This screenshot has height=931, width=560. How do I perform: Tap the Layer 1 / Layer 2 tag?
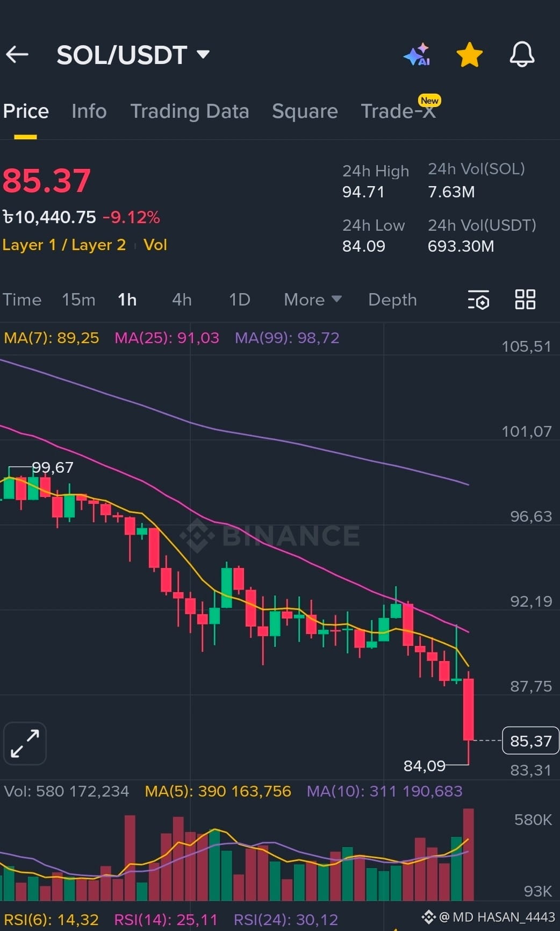point(64,245)
